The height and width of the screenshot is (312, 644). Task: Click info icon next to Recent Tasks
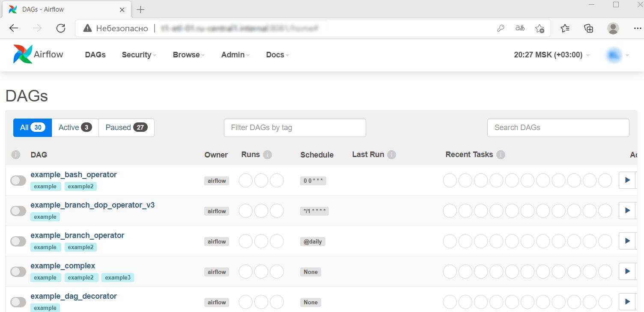[501, 155]
